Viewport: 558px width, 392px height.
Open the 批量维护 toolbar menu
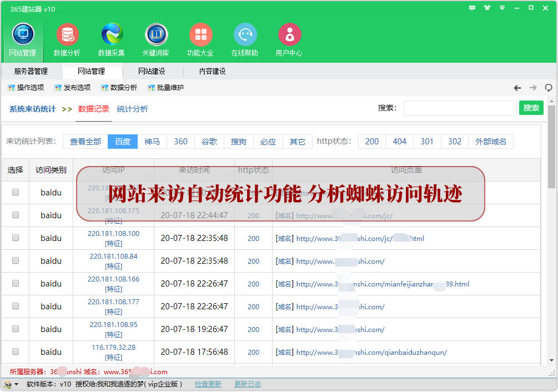tap(166, 88)
